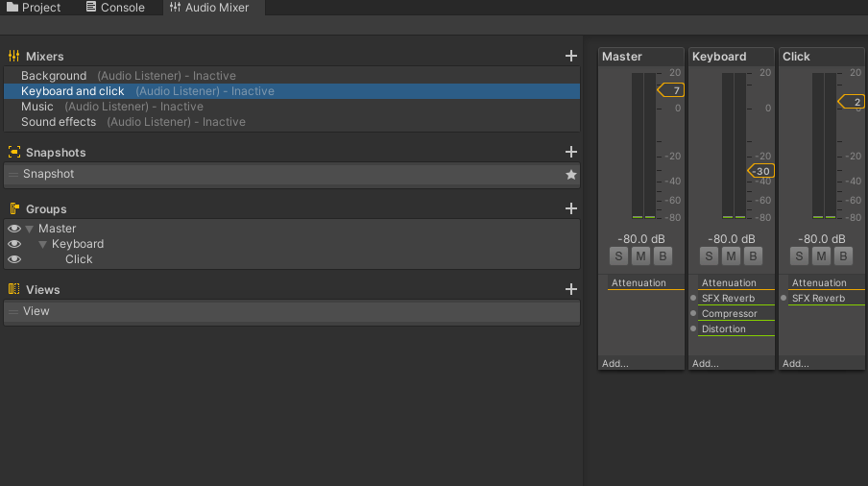Click the Click strip title
868x486 pixels.
pyautogui.click(x=796, y=57)
